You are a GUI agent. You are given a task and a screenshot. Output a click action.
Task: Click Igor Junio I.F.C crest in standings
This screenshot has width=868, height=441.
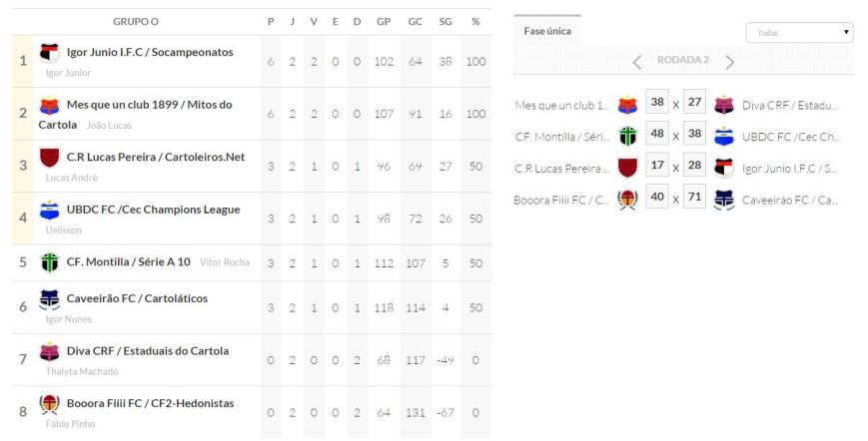point(49,52)
